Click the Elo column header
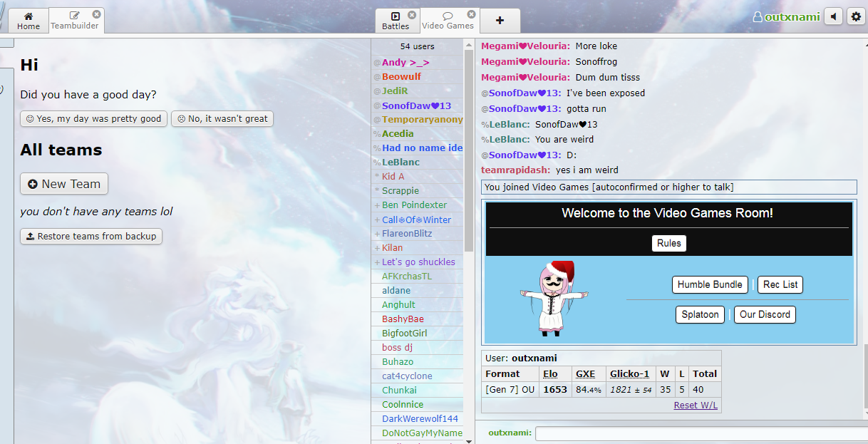The width and height of the screenshot is (868, 444). [x=550, y=373]
